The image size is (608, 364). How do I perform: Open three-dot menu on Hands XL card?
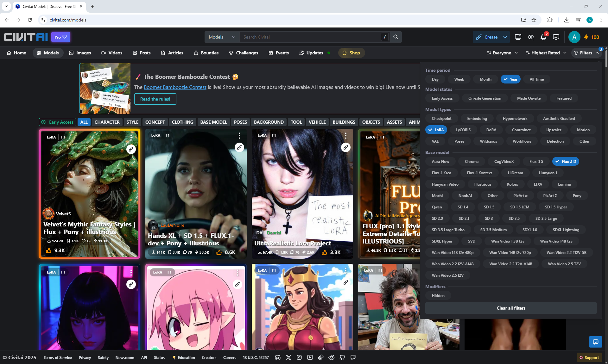(239, 136)
